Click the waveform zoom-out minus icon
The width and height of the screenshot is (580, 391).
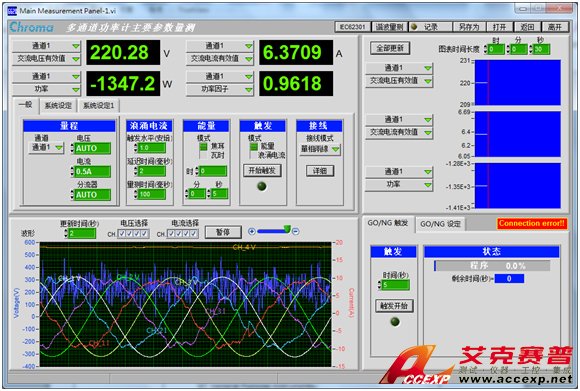[x=296, y=231]
